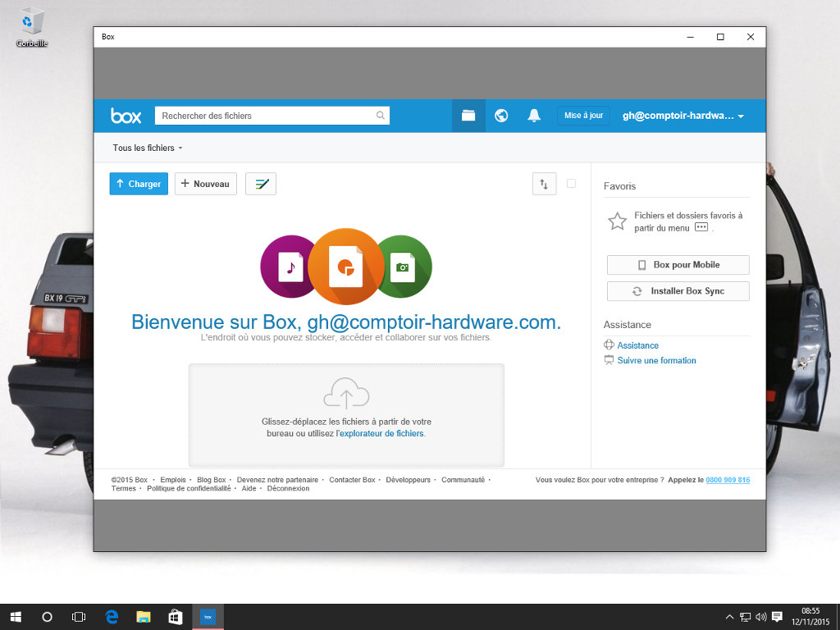
Task: Open the gh@comptoir-hardware account menu
Action: (682, 116)
